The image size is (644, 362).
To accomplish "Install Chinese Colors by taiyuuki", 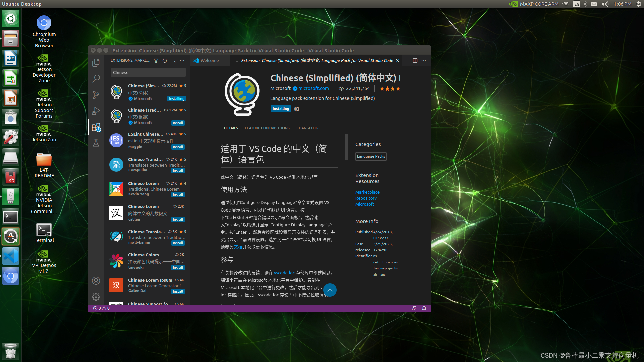I will (178, 268).
